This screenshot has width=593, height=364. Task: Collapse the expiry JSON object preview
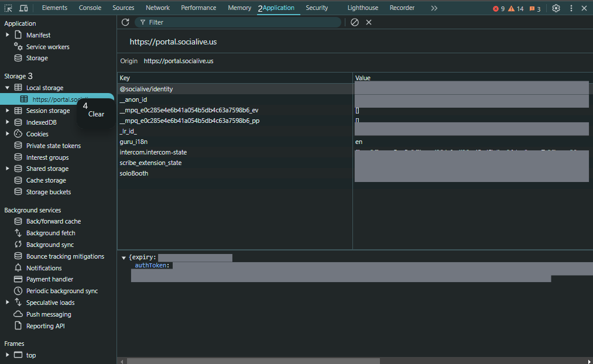pos(124,258)
